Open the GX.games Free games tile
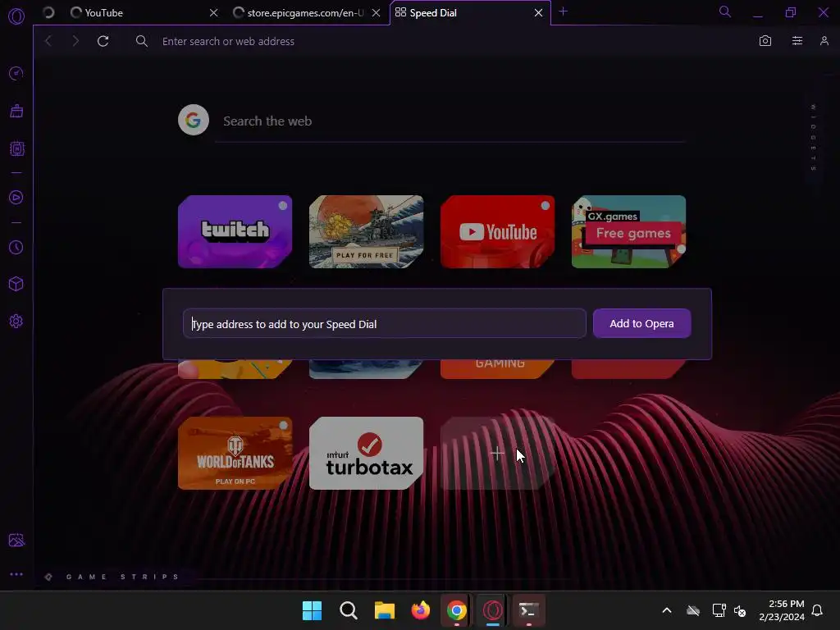This screenshot has height=630, width=840. coord(628,231)
